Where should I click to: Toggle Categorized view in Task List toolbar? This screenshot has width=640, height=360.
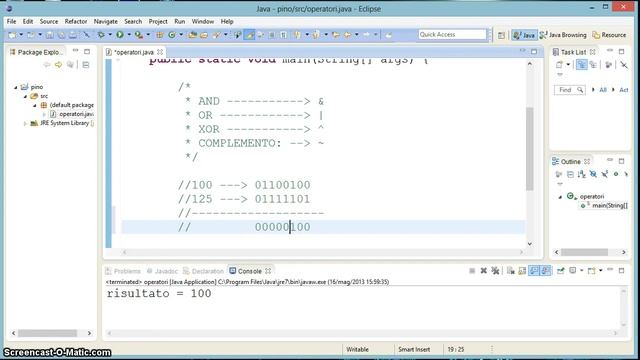(581, 65)
